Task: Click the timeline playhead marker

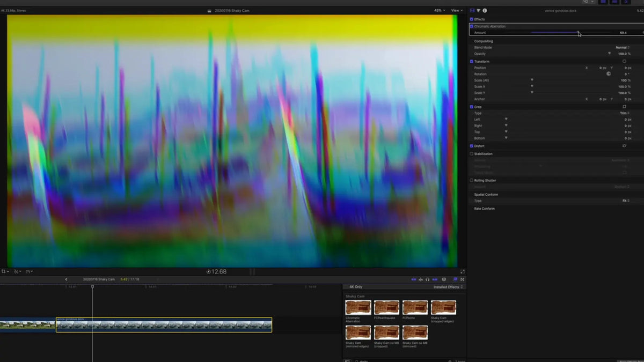Action: (92, 287)
